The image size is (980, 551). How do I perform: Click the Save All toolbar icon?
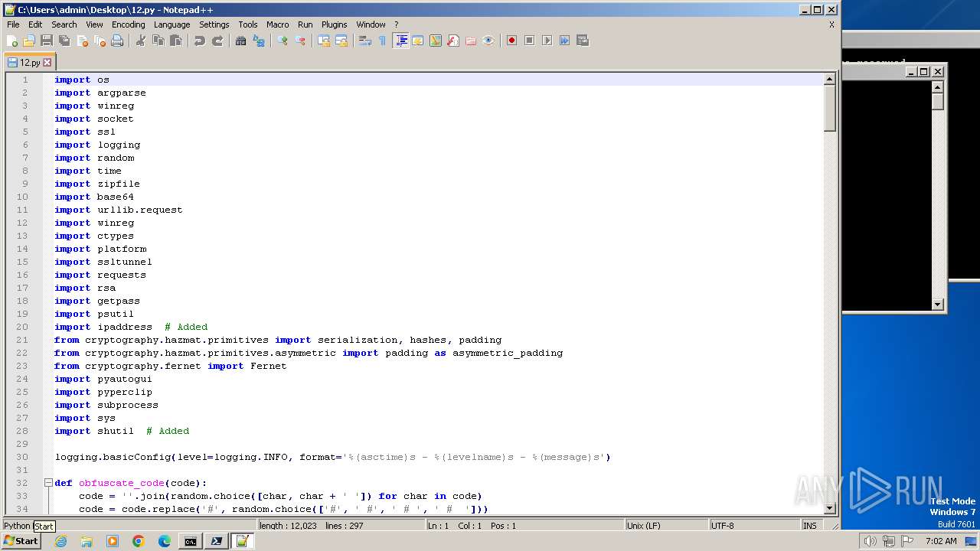(64, 41)
